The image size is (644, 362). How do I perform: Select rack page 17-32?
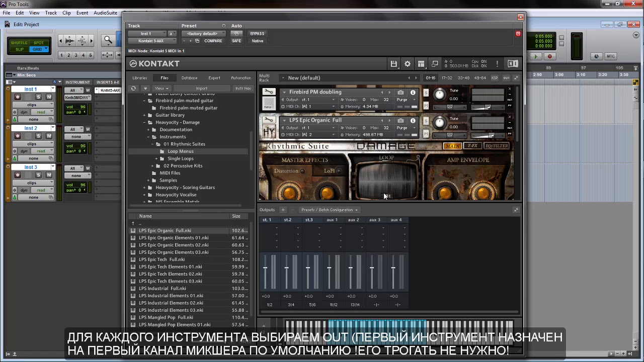[447, 78]
